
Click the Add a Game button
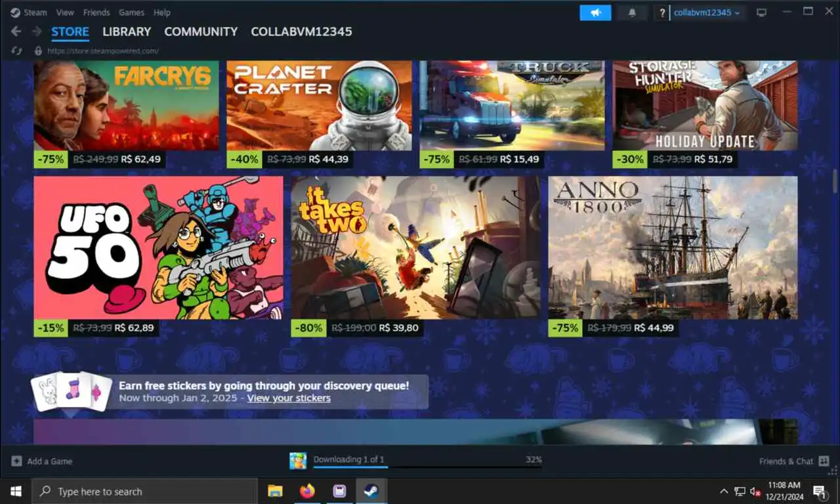[x=42, y=461]
